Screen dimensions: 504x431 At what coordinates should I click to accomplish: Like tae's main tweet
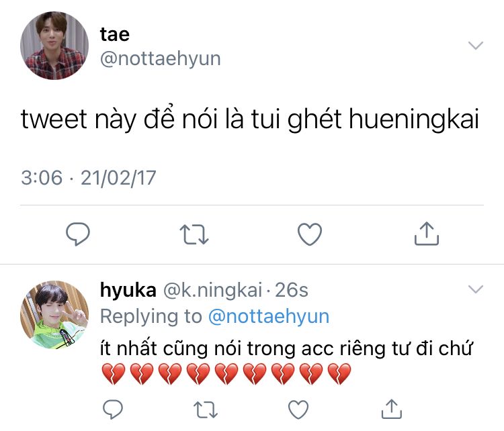[310, 234]
